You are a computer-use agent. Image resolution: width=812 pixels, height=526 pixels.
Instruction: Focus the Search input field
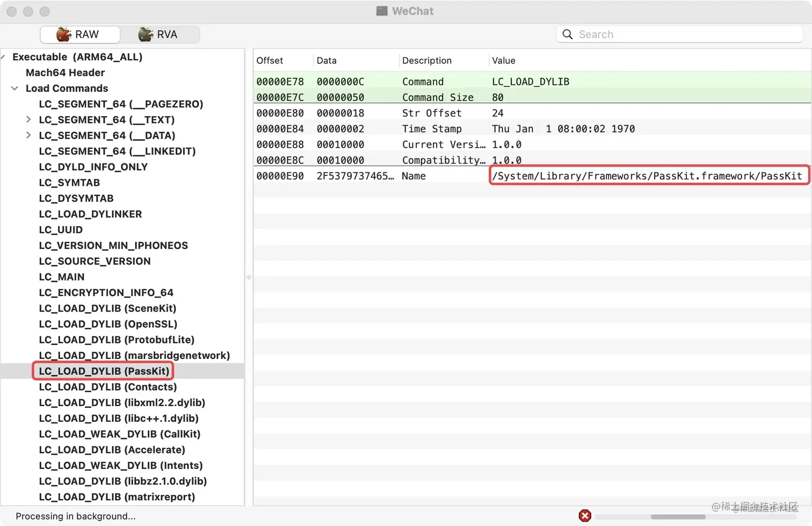(680, 34)
